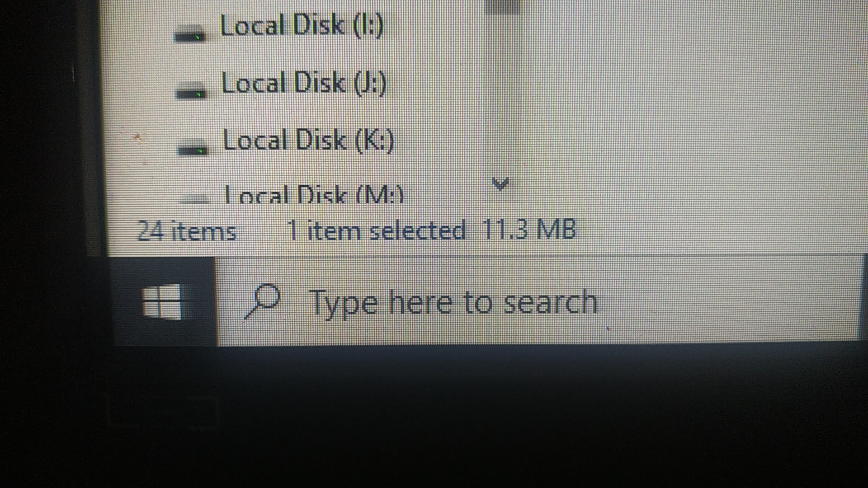Click the navigation pane scroll-down arrow
This screenshot has height=488, width=868.
click(500, 183)
